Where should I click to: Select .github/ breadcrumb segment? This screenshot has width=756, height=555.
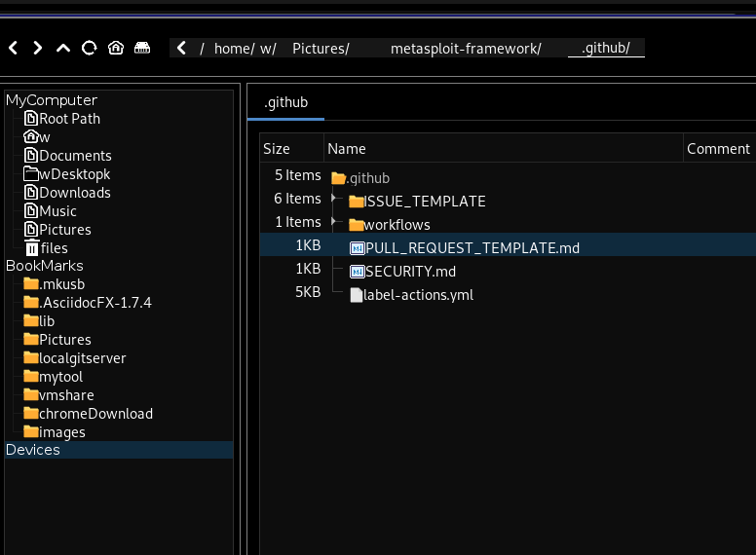click(x=606, y=48)
